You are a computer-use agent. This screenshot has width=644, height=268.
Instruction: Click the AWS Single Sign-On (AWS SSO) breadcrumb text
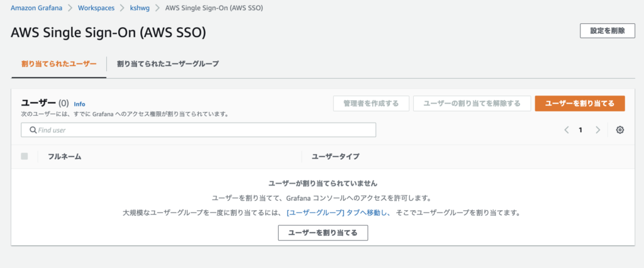click(x=214, y=8)
